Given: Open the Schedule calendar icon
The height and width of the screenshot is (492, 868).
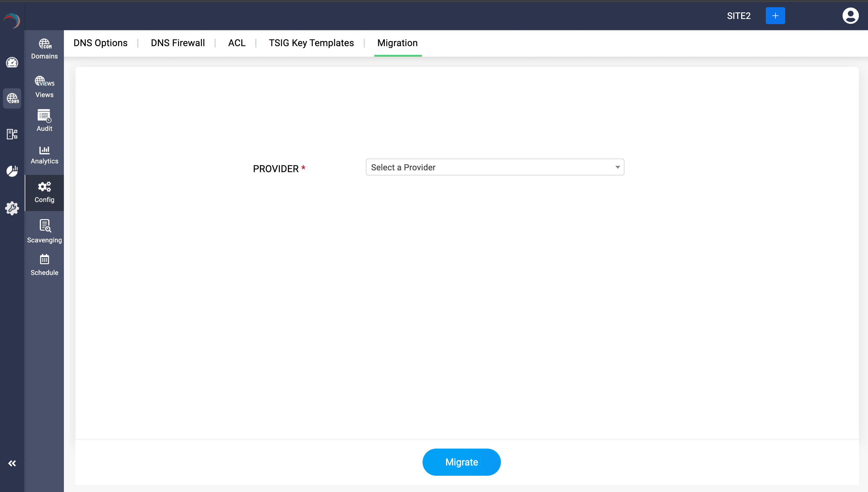Looking at the screenshot, I should click(x=44, y=260).
